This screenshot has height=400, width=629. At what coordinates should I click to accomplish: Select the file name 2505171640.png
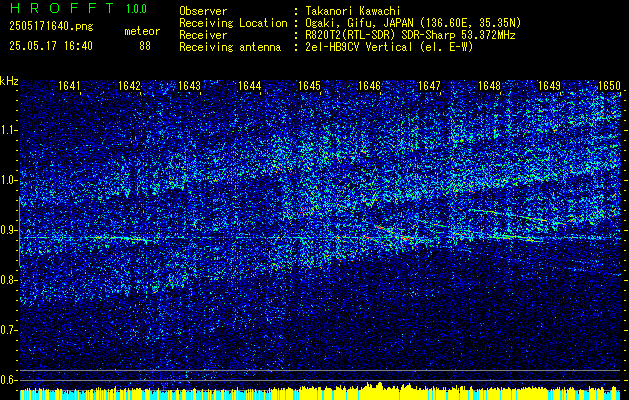pyautogui.click(x=51, y=27)
